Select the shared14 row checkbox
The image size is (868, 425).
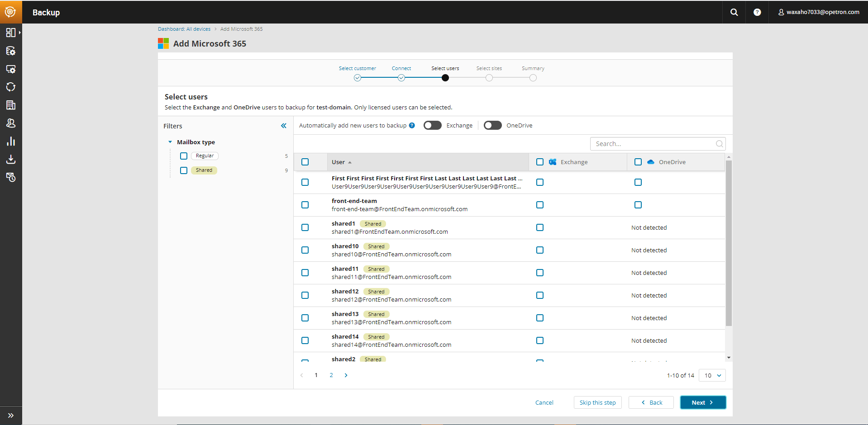coord(305,340)
